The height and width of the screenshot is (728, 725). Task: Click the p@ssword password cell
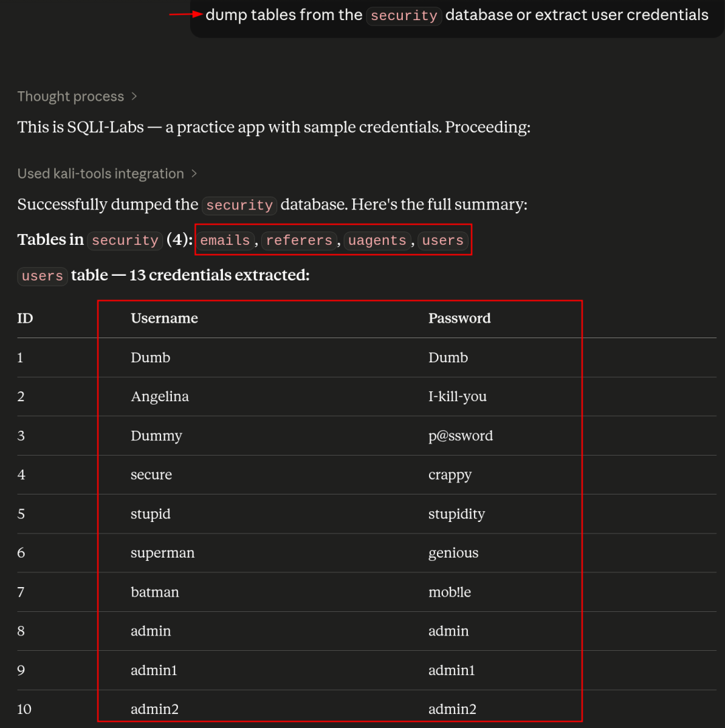point(461,436)
